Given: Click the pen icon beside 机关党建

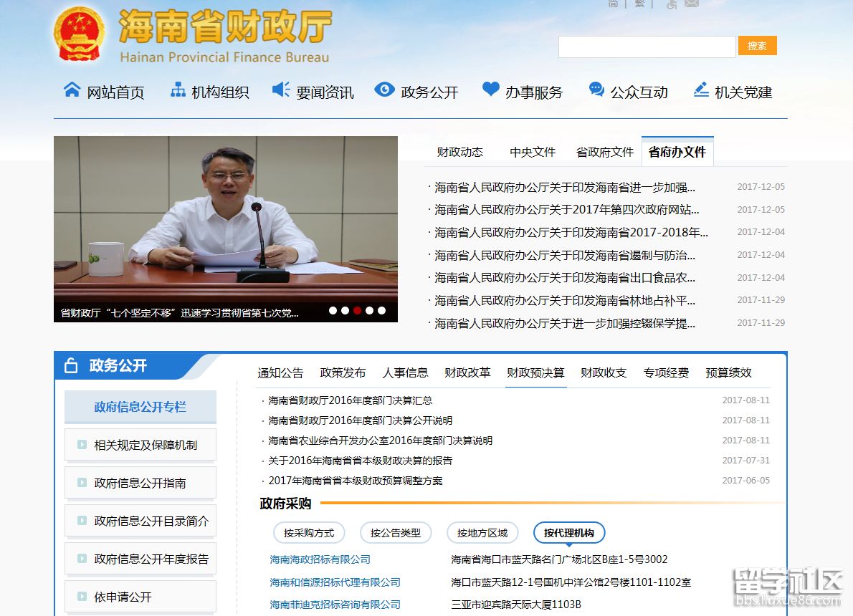Looking at the screenshot, I should pos(701,89).
